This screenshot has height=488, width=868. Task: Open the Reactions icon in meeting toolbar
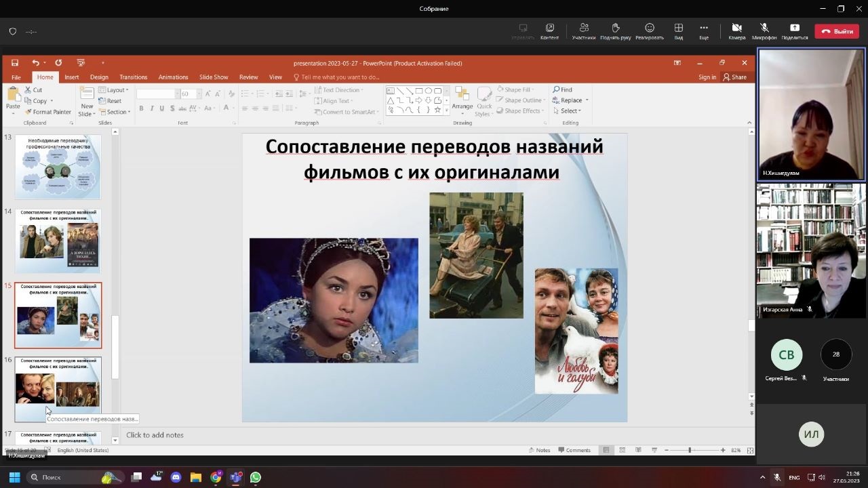(649, 28)
